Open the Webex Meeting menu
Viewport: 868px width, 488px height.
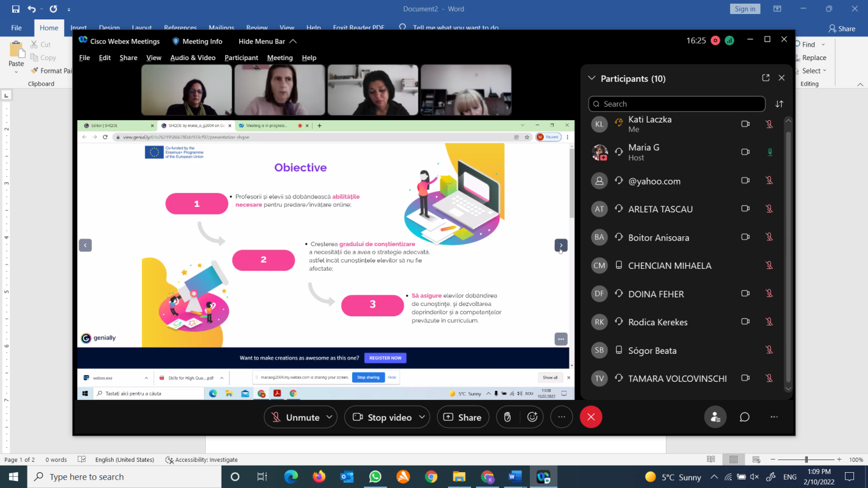(x=280, y=58)
